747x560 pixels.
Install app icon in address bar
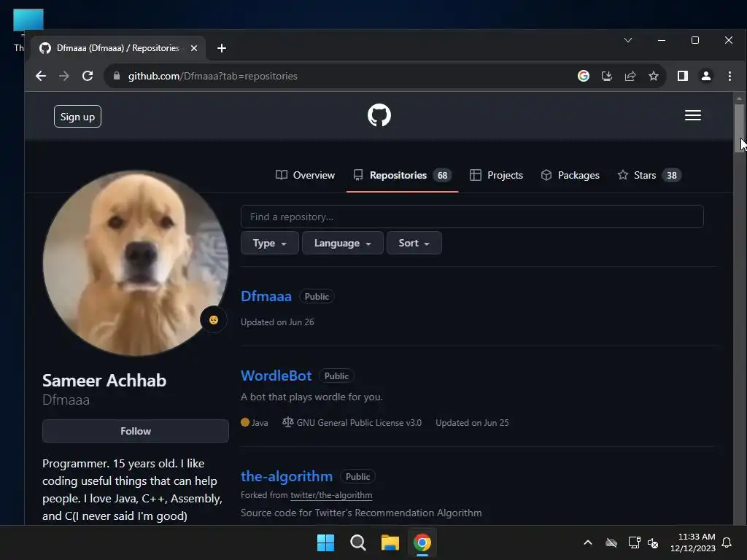point(606,76)
